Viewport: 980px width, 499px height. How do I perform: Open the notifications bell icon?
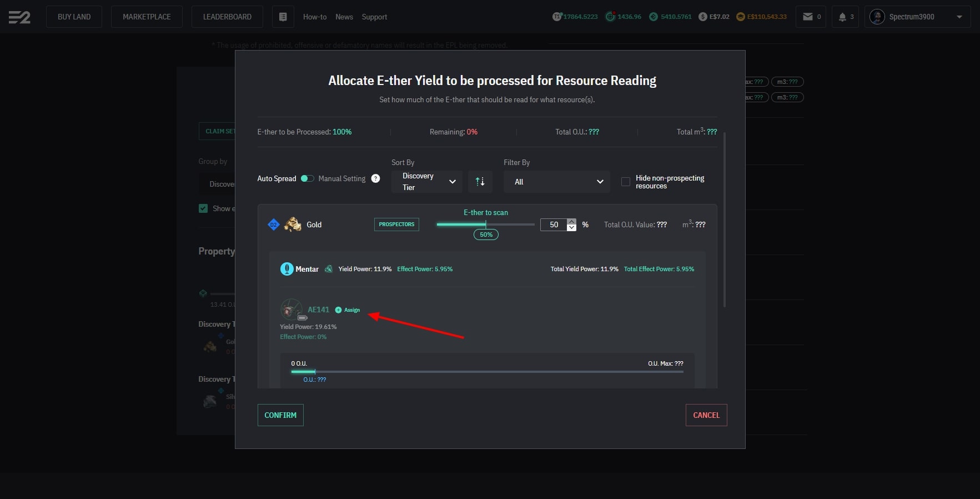point(842,17)
